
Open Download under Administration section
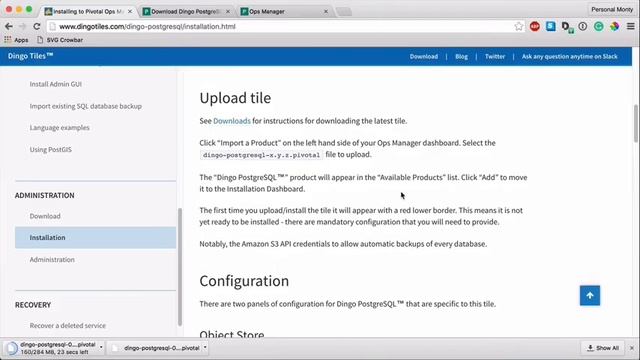pyautogui.click(x=45, y=216)
